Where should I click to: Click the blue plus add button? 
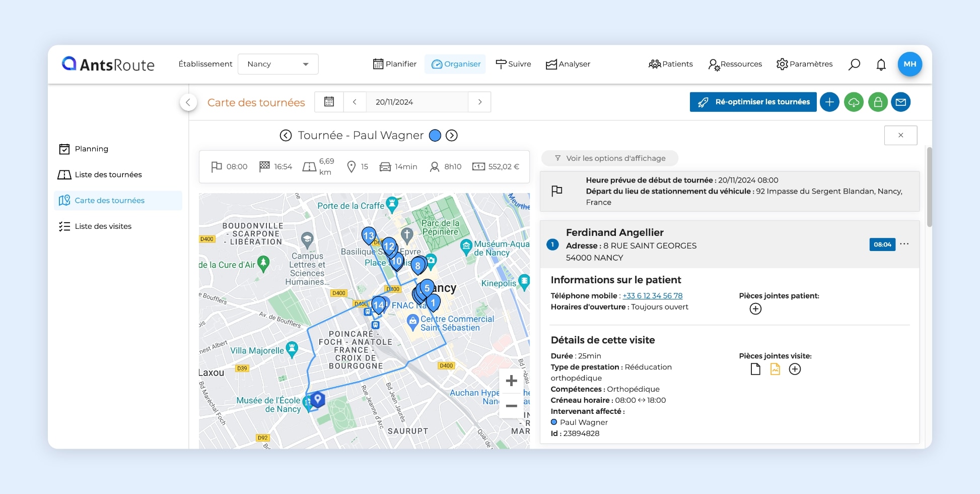(x=829, y=102)
